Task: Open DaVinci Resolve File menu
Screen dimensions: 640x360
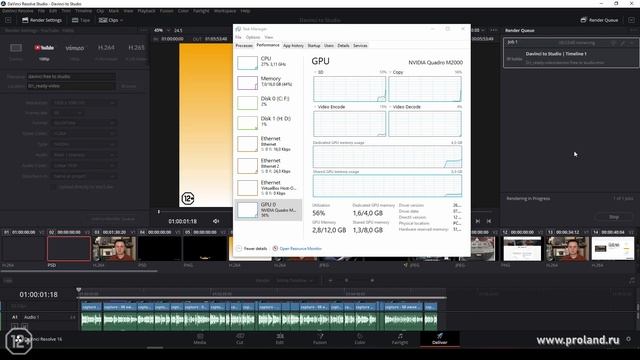Action: point(41,11)
